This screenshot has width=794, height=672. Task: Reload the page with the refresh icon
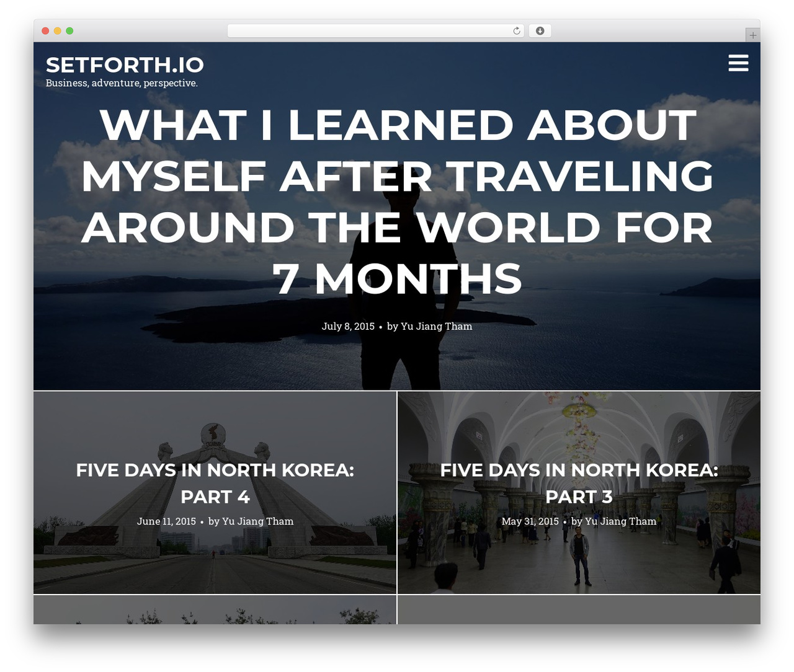click(x=517, y=31)
